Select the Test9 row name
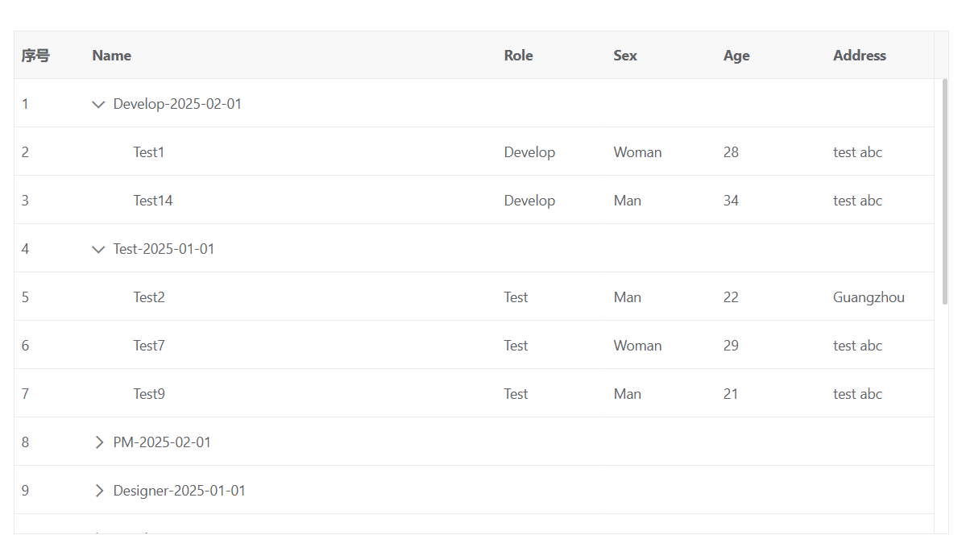The height and width of the screenshot is (560, 962). click(x=149, y=394)
